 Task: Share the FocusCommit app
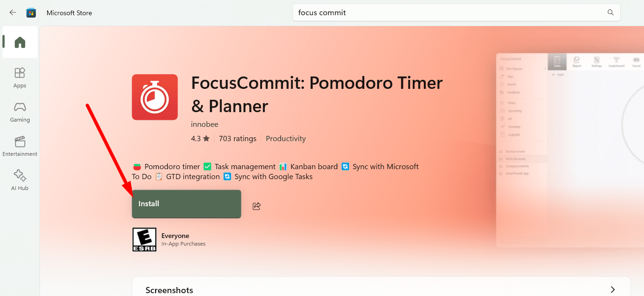tap(257, 206)
